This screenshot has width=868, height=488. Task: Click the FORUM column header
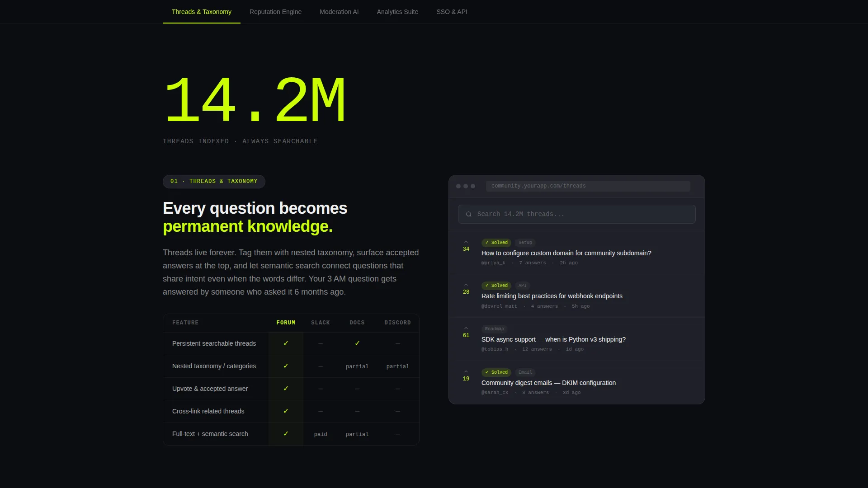coord(286,323)
